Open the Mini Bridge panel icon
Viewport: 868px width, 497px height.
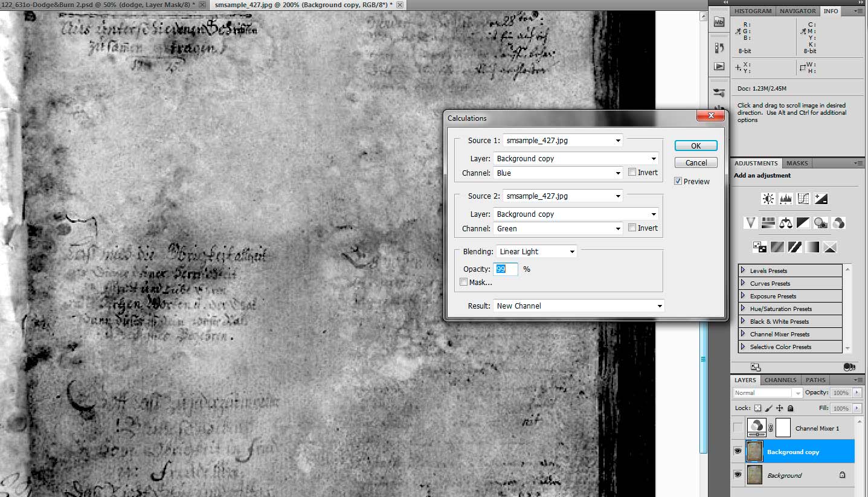coord(719,22)
